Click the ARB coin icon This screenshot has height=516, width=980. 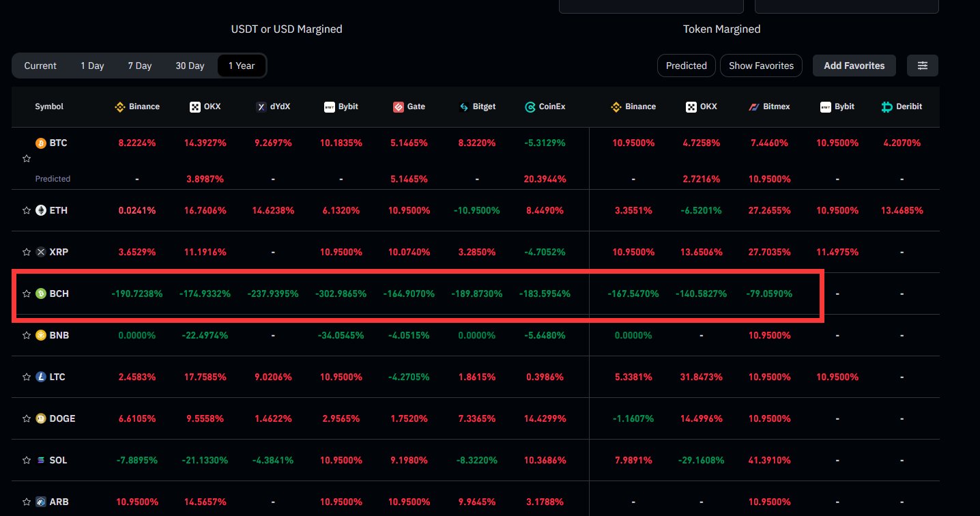click(41, 502)
